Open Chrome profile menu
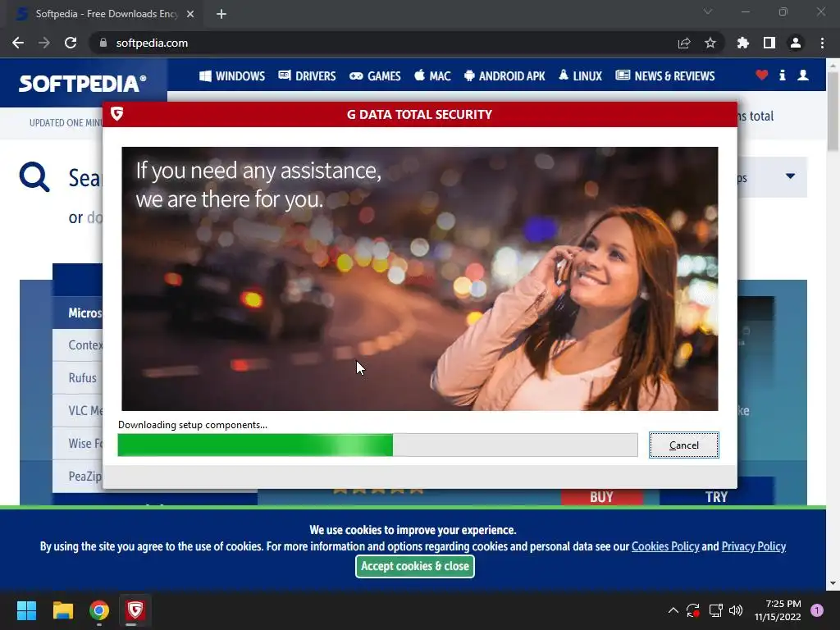The height and width of the screenshot is (630, 840). 796,43
